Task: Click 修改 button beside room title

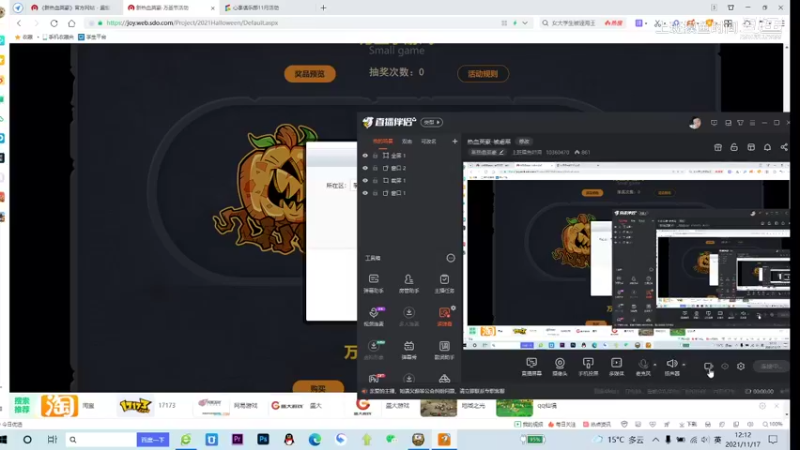Action: 524,141
